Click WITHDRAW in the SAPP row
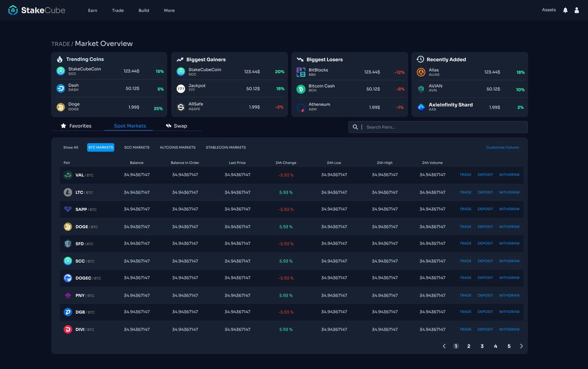588x369 pixels. (x=509, y=209)
